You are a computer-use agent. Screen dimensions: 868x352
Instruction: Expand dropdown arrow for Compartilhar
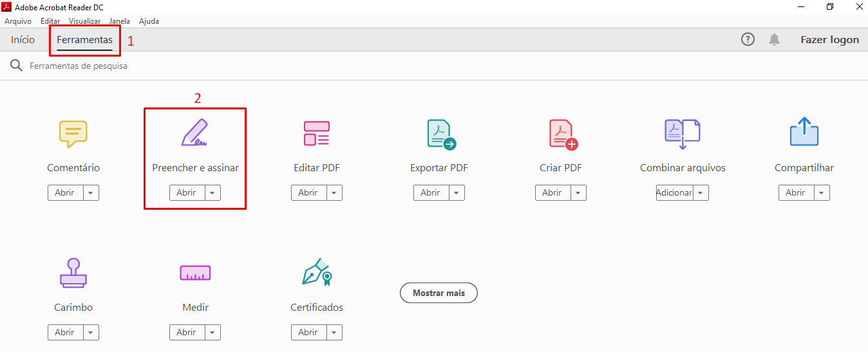tap(822, 193)
